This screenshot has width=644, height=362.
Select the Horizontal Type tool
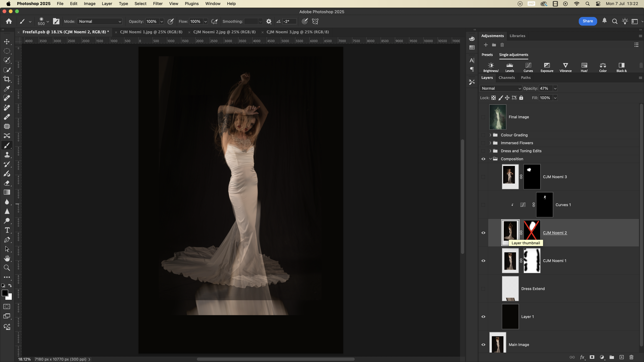coord(7,230)
